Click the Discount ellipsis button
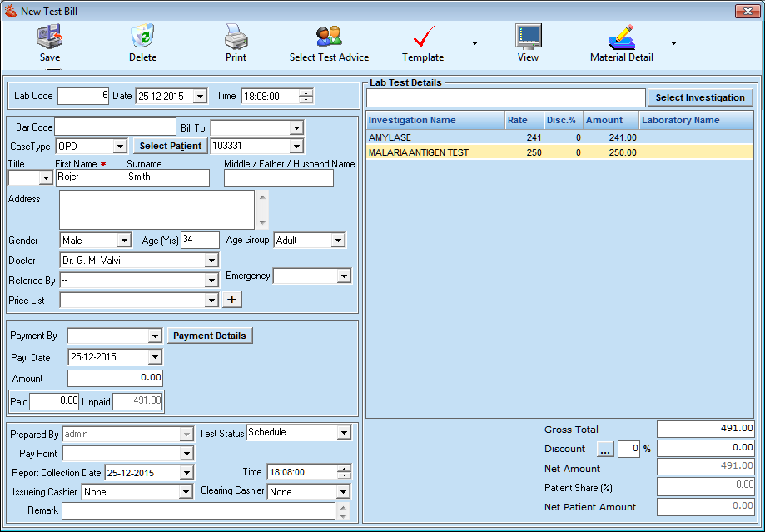 [605, 450]
